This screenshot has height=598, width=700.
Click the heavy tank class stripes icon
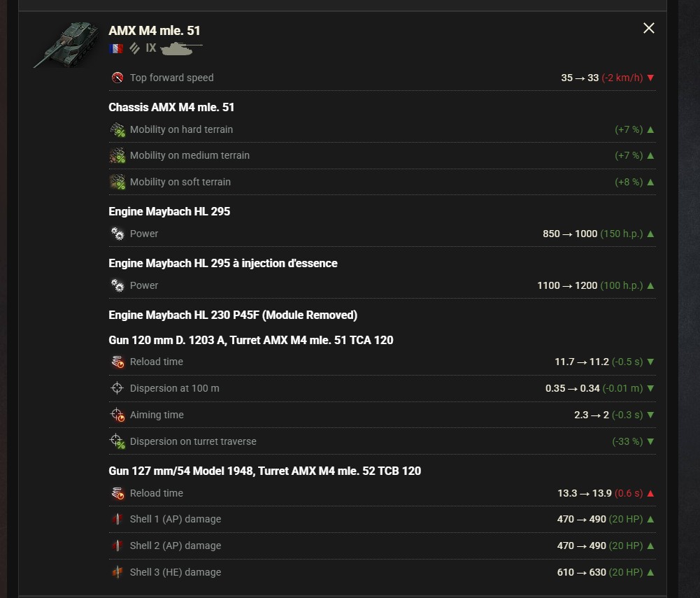tap(134, 48)
